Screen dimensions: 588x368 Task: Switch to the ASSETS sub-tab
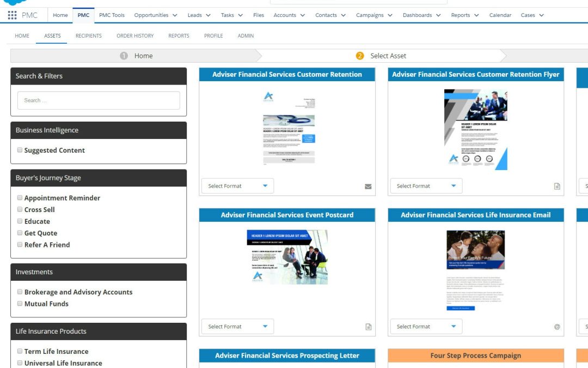(52, 35)
